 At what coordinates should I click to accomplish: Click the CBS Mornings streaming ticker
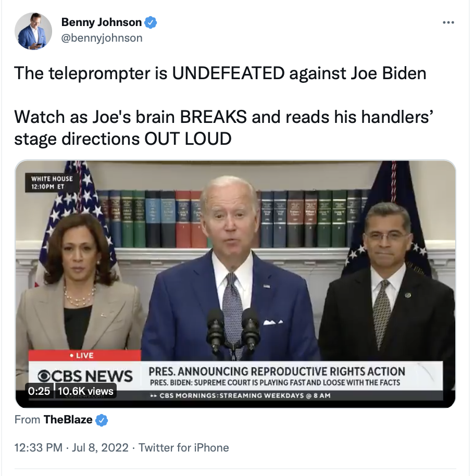241,396
